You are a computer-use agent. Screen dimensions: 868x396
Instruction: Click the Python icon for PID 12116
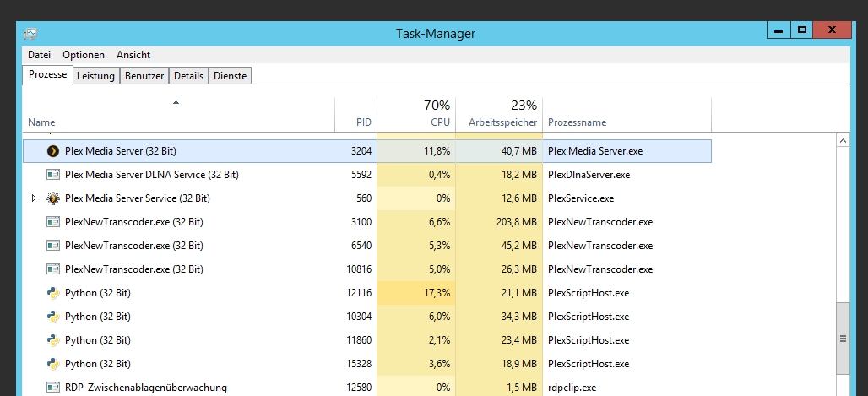tap(52, 293)
